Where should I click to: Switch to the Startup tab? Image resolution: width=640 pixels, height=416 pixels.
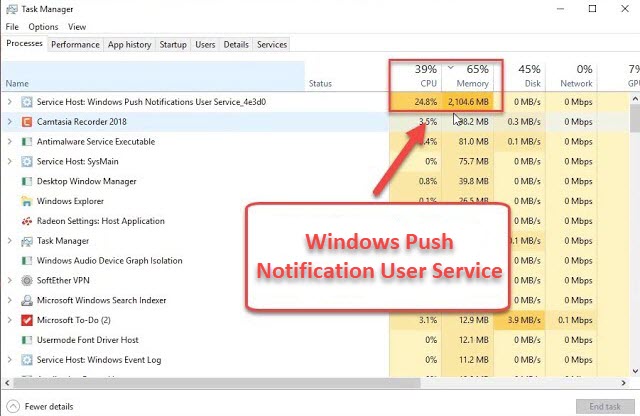(173, 44)
